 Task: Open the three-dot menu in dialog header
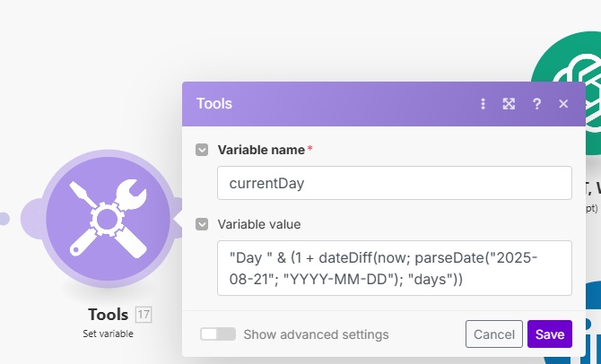click(x=483, y=104)
